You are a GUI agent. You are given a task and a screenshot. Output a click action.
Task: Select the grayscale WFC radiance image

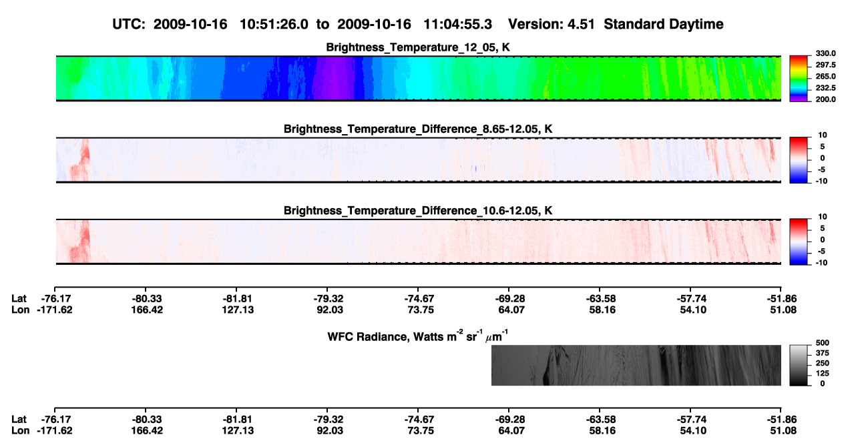636,366
